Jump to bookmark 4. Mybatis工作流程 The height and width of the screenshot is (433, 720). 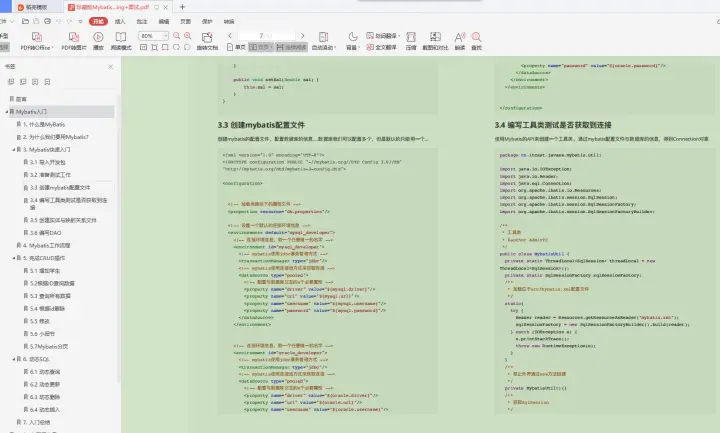click(x=46, y=245)
